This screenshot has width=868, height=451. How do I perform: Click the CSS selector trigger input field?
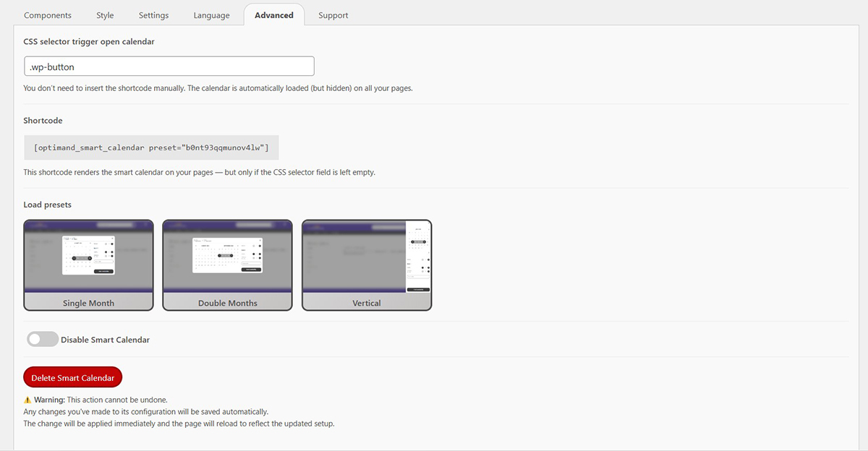[x=169, y=66]
